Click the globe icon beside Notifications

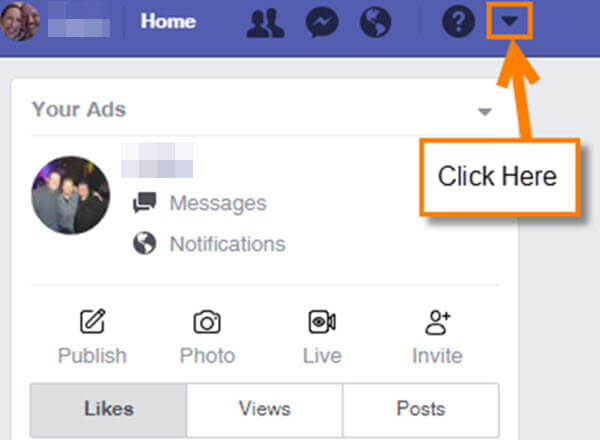coord(145,243)
